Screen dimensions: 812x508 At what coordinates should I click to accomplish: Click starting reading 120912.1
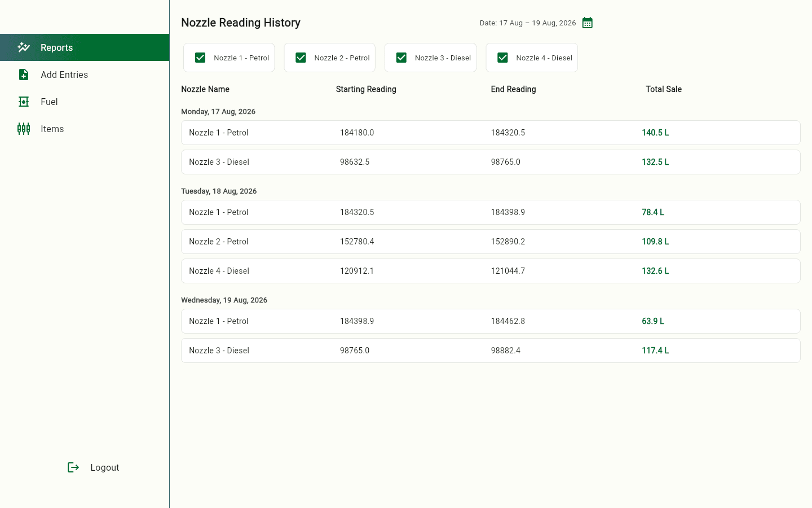pyautogui.click(x=357, y=271)
